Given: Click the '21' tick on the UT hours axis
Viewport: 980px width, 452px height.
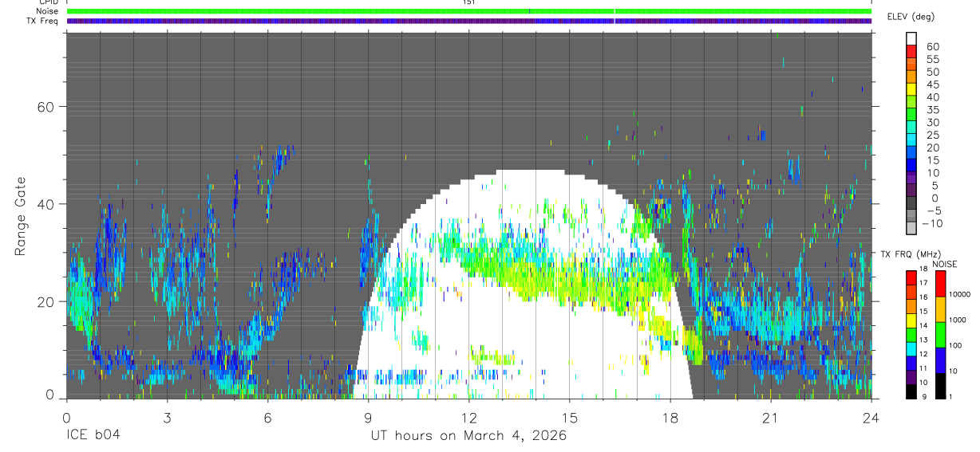Looking at the screenshot, I should [x=770, y=419].
